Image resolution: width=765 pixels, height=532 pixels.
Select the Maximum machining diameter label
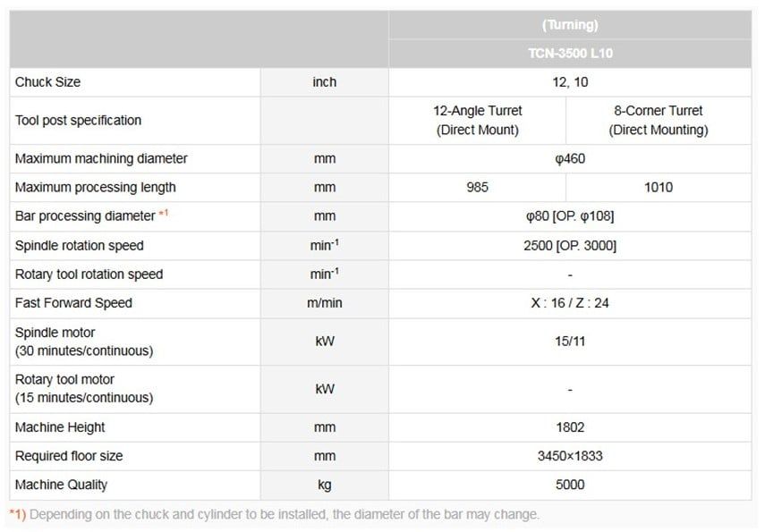click(102, 159)
